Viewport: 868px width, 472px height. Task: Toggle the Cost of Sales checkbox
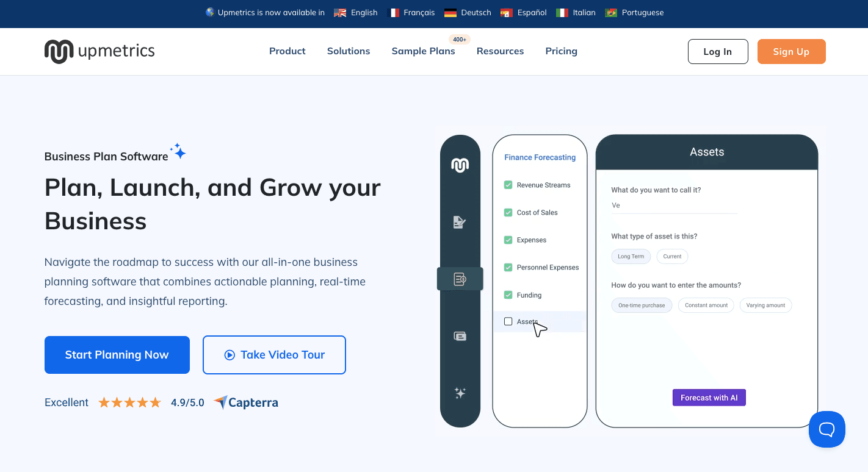(x=508, y=212)
